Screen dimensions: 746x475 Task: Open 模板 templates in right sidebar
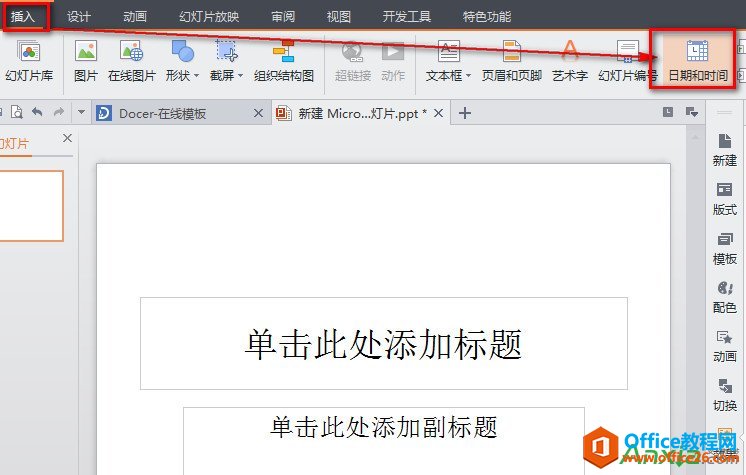pyautogui.click(x=725, y=248)
